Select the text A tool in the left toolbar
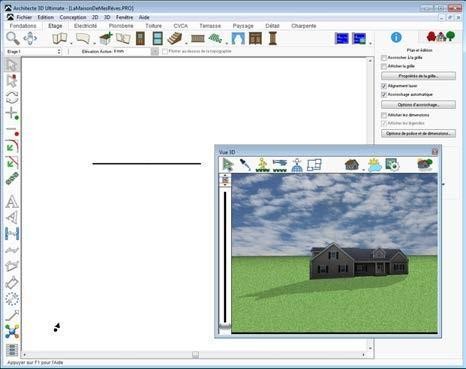 pos(12,202)
